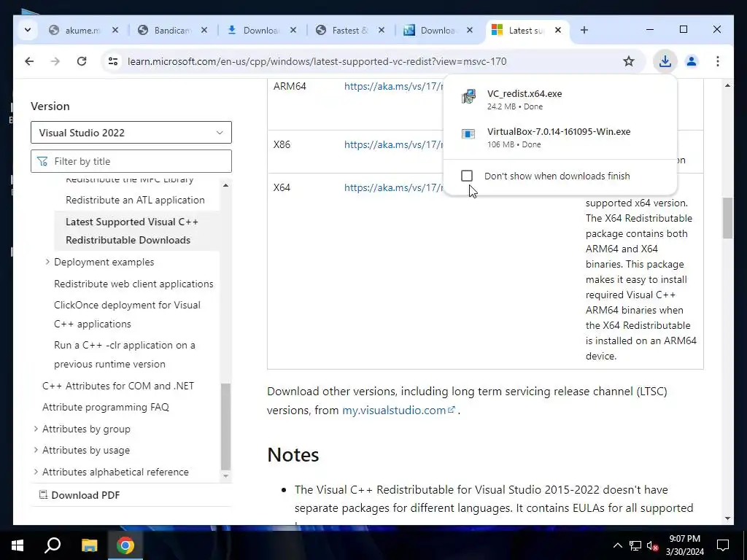Close the Bandicam tab
The width and height of the screenshot is (747, 560).
click(x=204, y=30)
